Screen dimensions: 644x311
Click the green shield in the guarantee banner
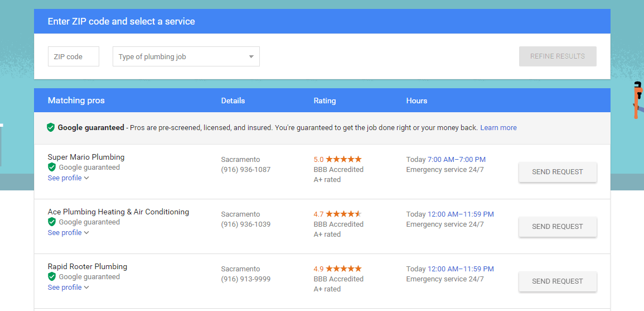(51, 127)
